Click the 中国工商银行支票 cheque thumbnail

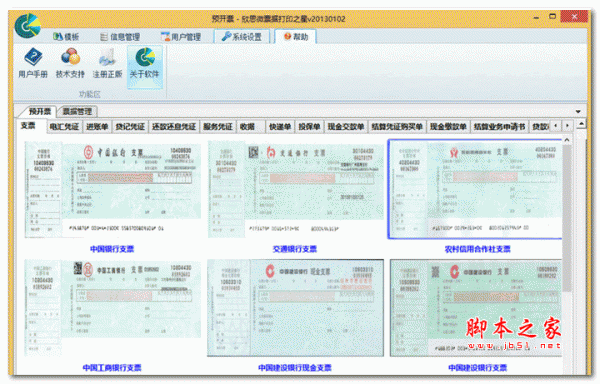[113, 308]
